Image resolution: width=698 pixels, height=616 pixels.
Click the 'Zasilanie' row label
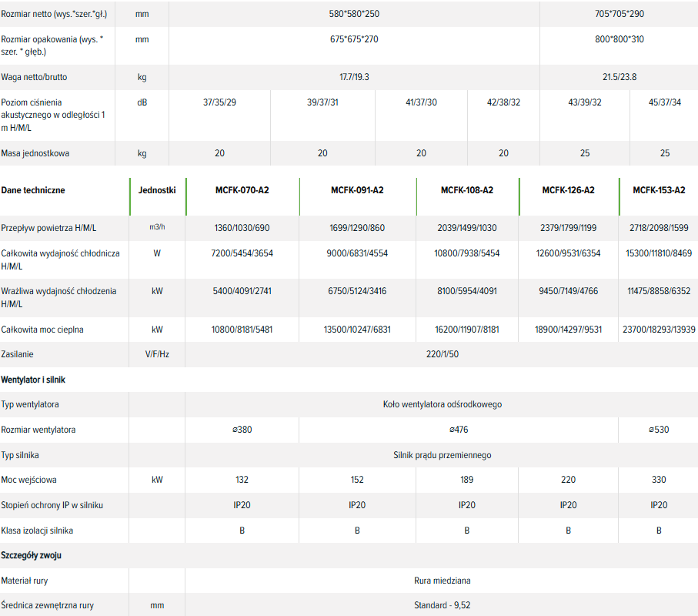(18, 354)
